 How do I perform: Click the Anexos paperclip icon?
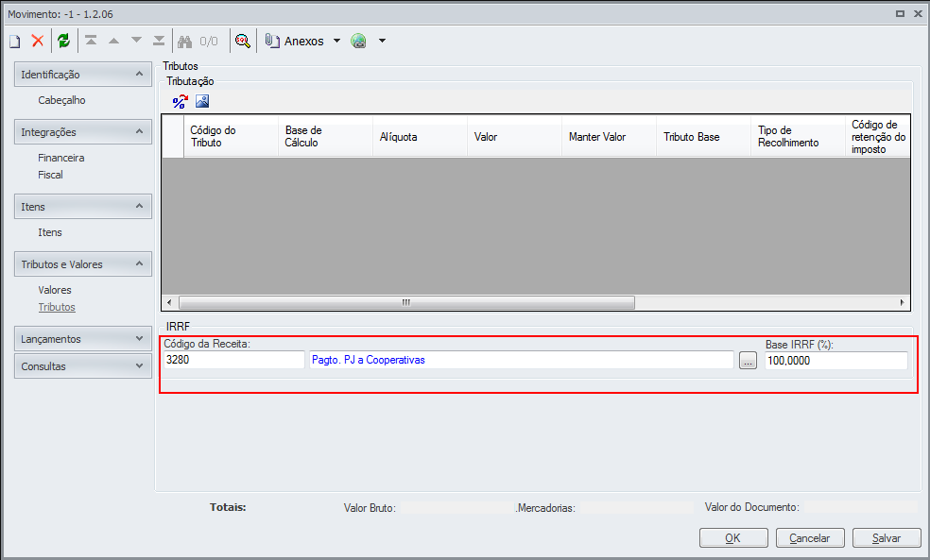271,41
